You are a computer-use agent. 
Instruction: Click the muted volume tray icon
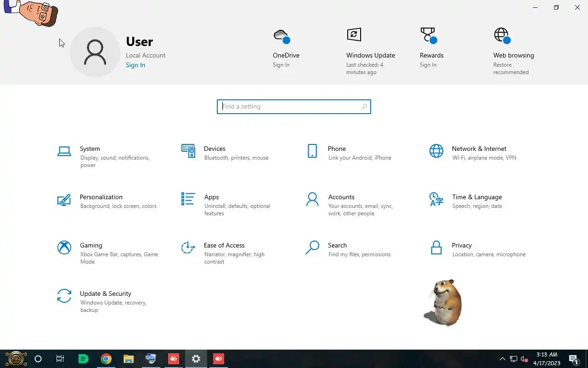(524, 359)
